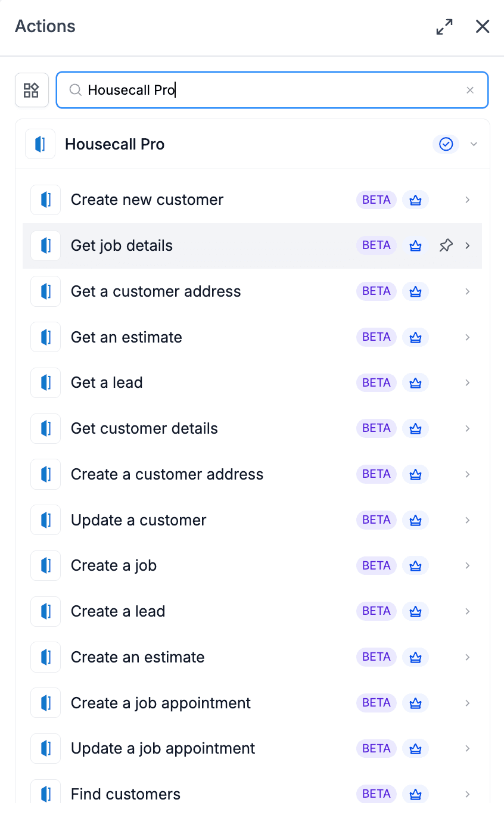Image resolution: width=504 pixels, height=840 pixels.
Task: Open chevron for Create an estimate
Action: (x=468, y=657)
